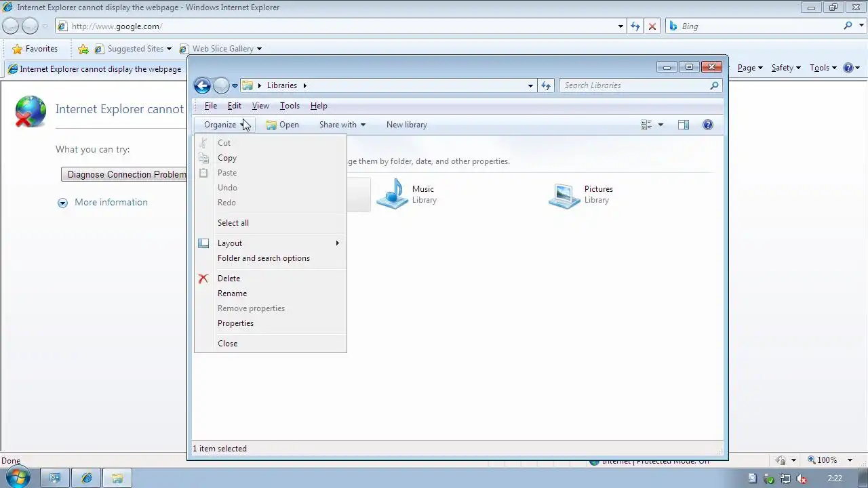Click the Libraries folder icon in address bar
The image size is (868, 488).
248,85
